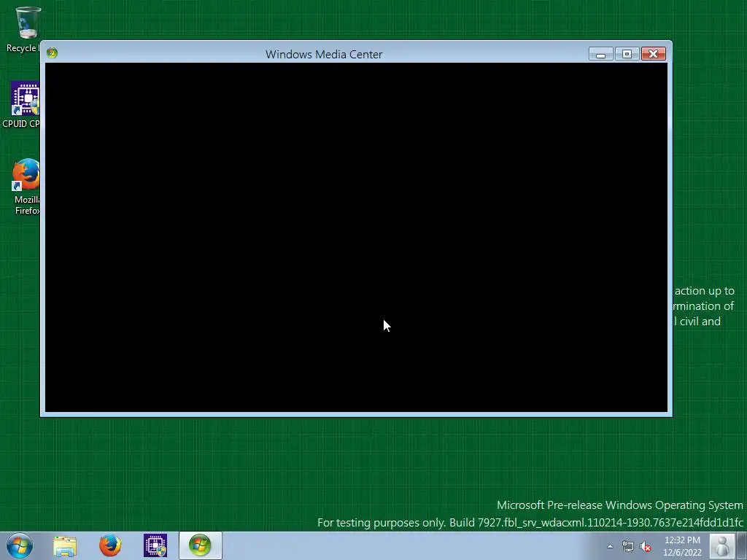The width and height of the screenshot is (747, 560).
Task: Maximize the Windows Media Center window
Action: (627, 54)
